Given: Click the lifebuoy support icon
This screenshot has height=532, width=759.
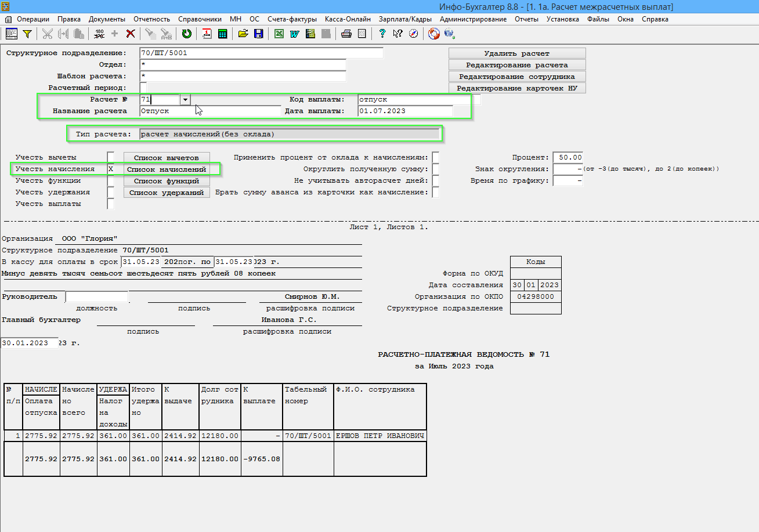Looking at the screenshot, I should coord(433,34).
